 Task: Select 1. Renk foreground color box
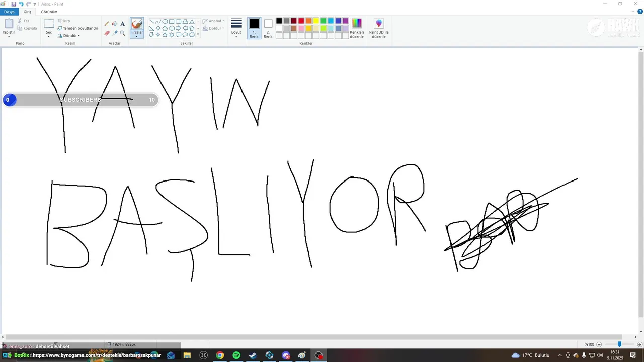pyautogui.click(x=254, y=28)
